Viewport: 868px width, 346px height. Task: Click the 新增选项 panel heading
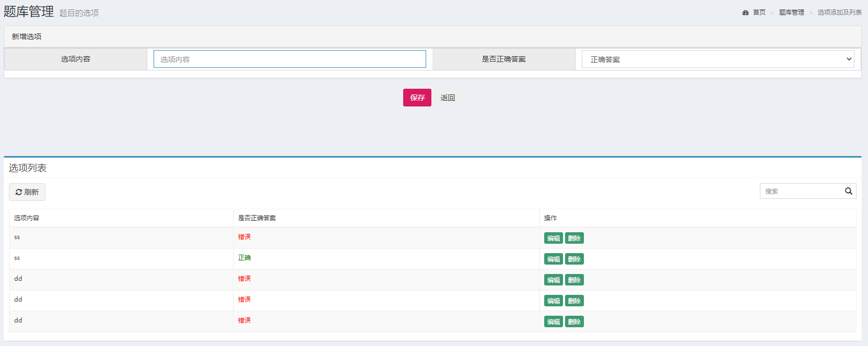(x=27, y=37)
